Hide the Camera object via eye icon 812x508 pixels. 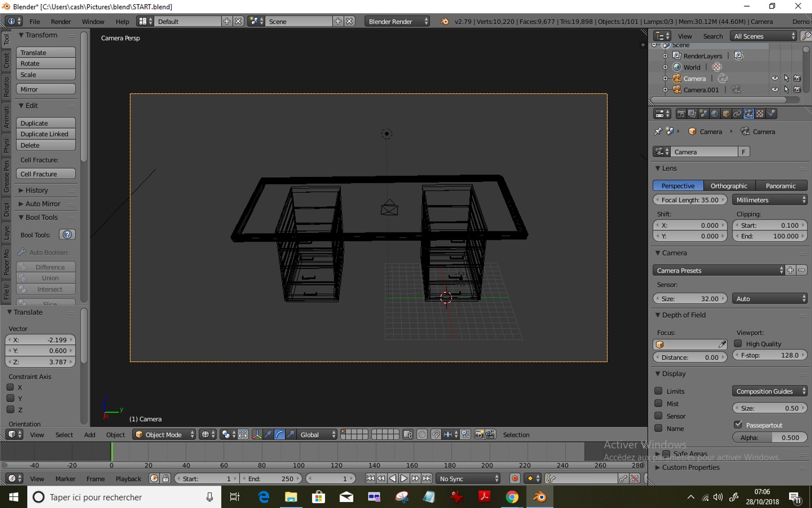(775, 78)
